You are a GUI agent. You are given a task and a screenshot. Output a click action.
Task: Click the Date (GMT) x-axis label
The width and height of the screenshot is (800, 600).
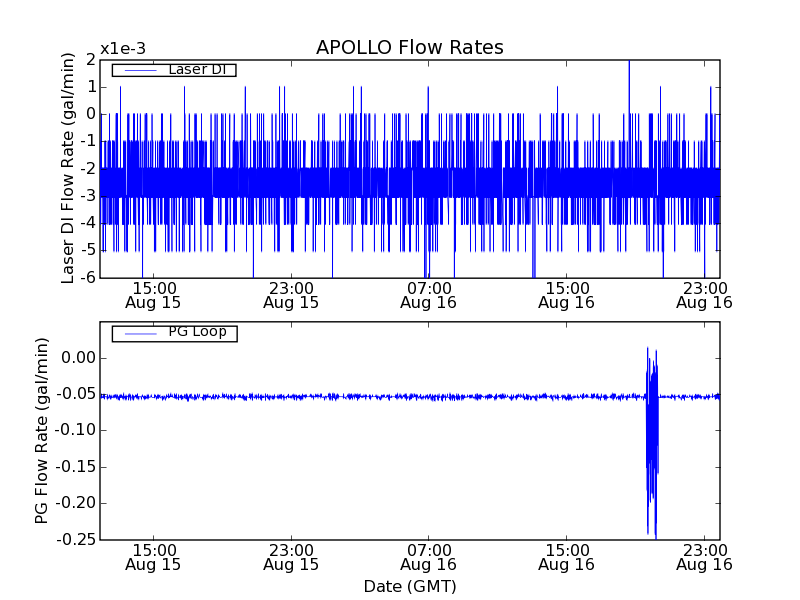[x=409, y=586]
